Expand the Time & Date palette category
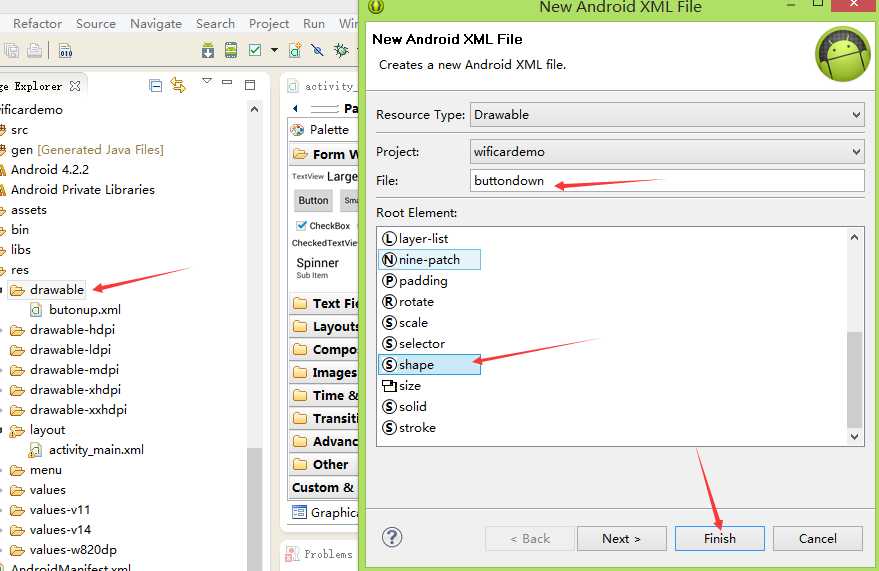The image size is (879, 571). (x=325, y=396)
